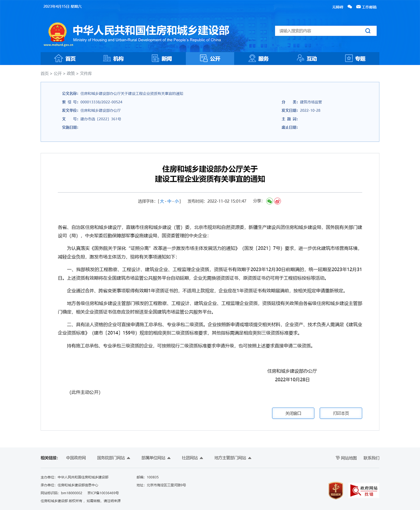Click the 打印本页 print button
Viewport: 420px width, 510px height.
click(341, 413)
